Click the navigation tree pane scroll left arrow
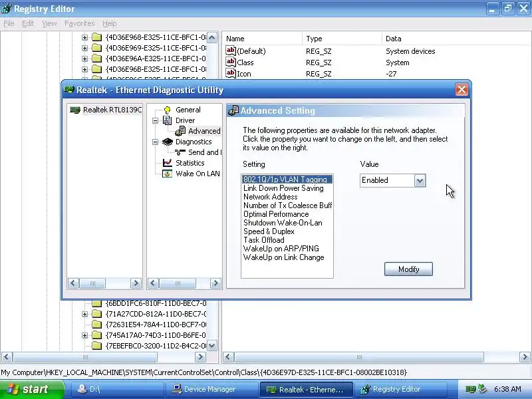The height and width of the screenshot is (399, 532). 154,283
